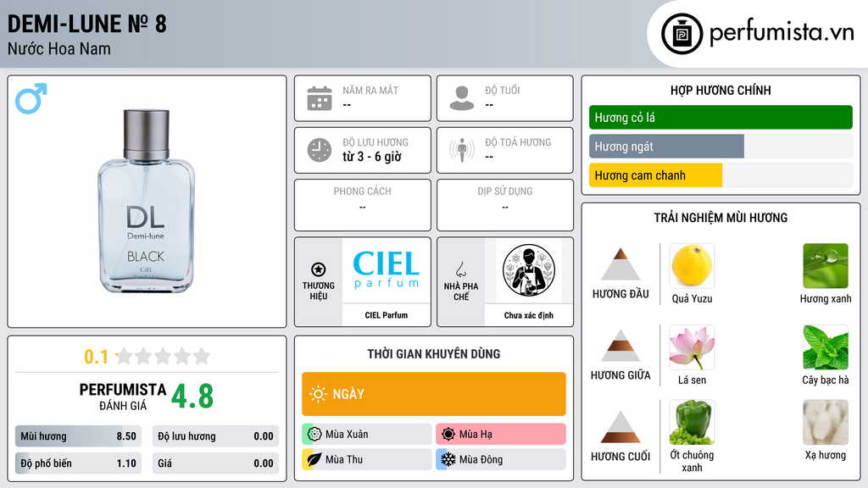Select the Cây bạc hà note image
The image size is (868, 488).
click(826, 347)
